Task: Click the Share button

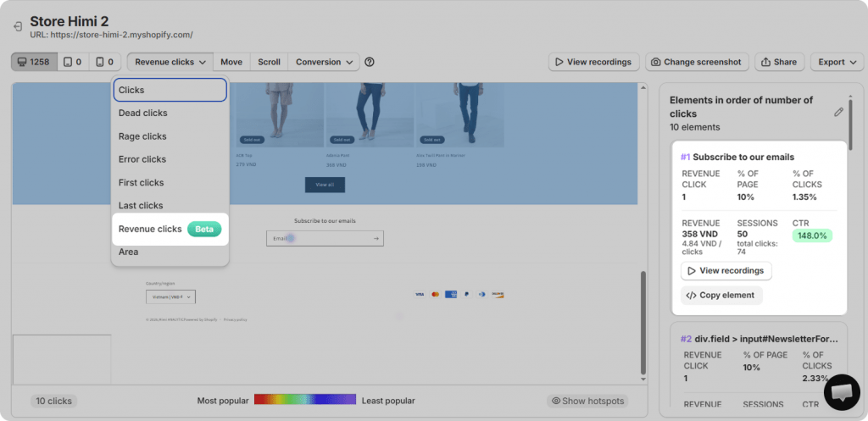Action: (779, 62)
